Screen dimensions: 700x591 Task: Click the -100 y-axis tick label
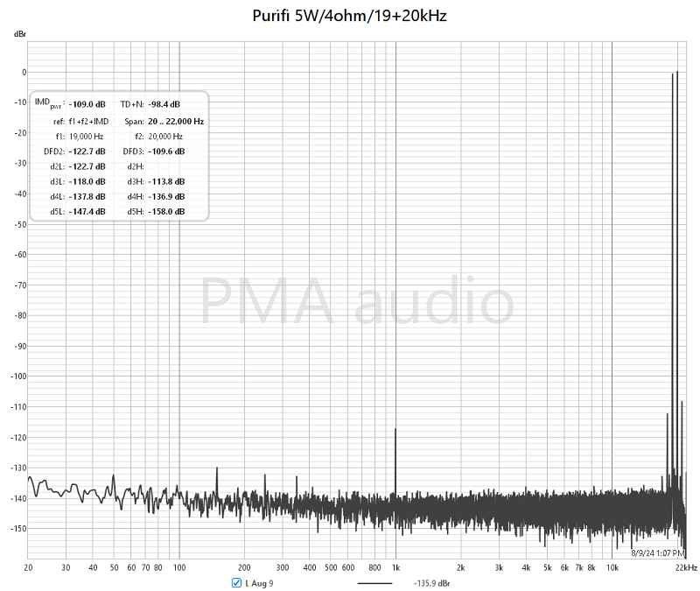(18, 376)
